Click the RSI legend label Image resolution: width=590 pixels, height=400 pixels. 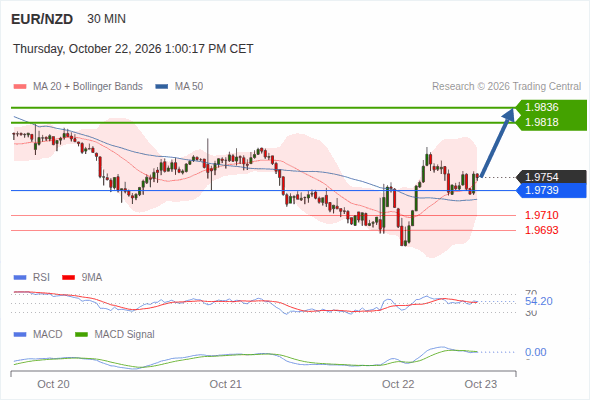(41, 277)
